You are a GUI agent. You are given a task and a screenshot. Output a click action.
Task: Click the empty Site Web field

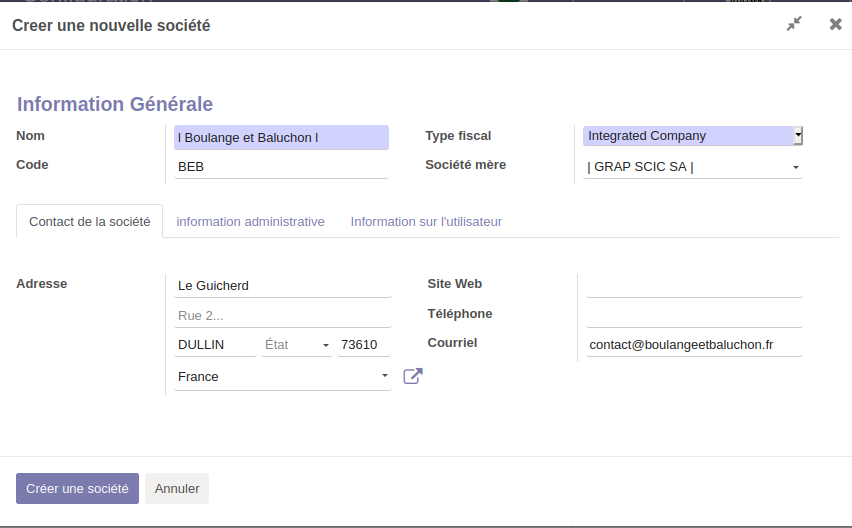point(694,285)
